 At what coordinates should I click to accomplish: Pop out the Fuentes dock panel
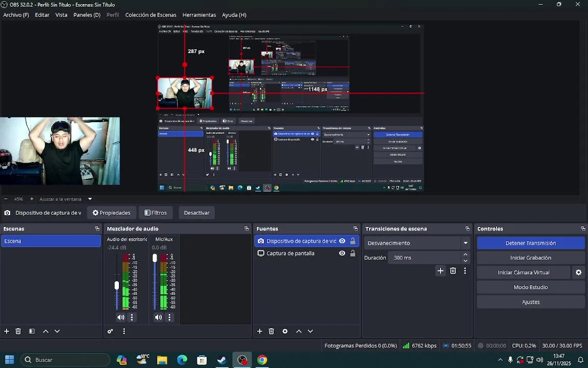355,228
